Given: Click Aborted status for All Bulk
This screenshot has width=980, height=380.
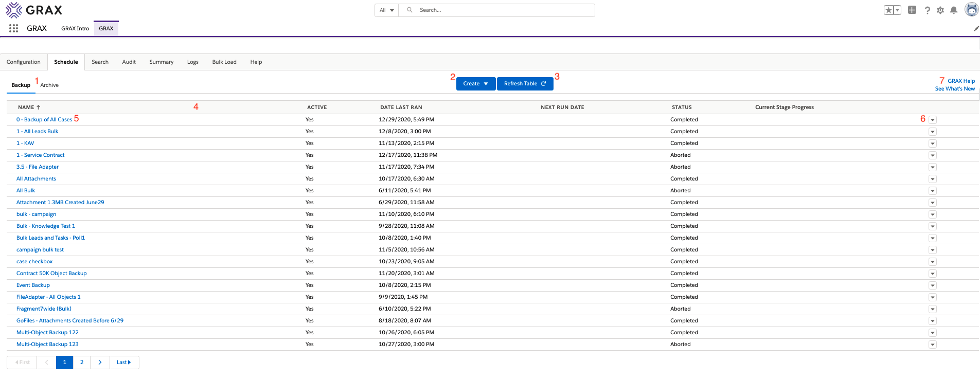Looking at the screenshot, I should coord(681,191).
